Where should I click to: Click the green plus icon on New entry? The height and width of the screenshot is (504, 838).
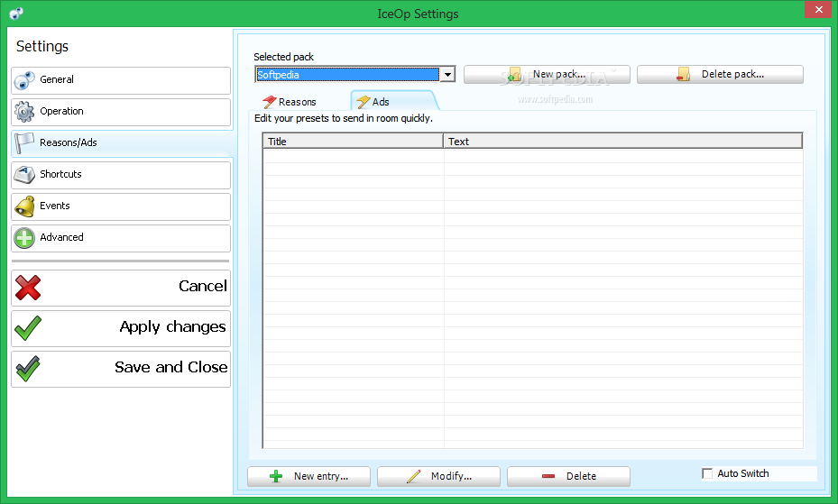tap(276, 476)
